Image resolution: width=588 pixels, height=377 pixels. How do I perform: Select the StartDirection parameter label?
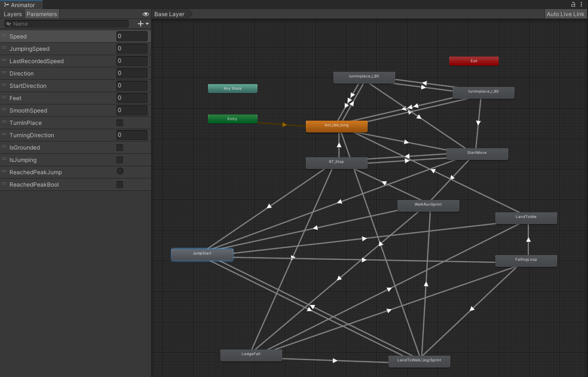(28, 86)
